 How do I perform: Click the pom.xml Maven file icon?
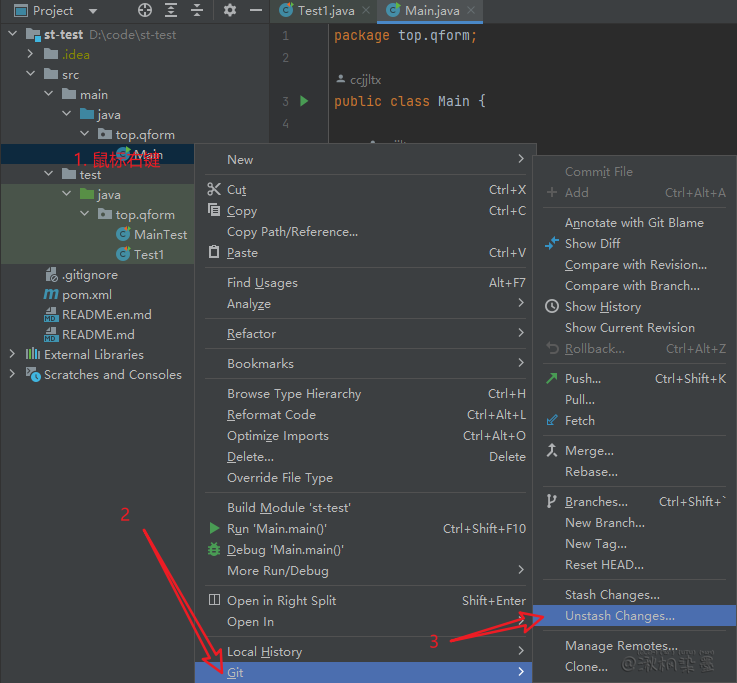[x=51, y=295]
